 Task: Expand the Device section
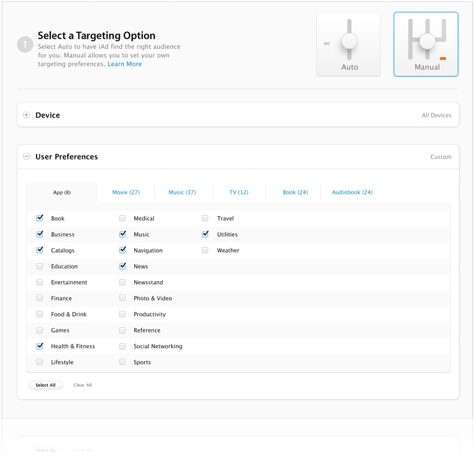click(27, 115)
